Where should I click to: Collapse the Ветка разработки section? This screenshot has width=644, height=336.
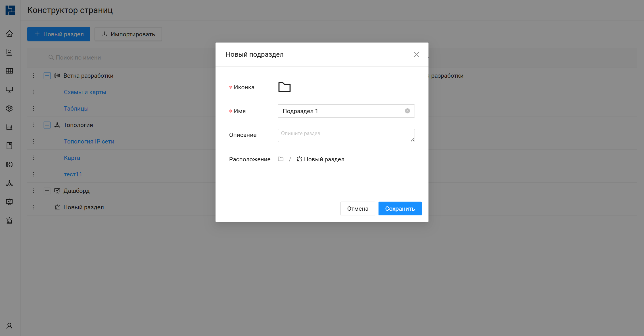click(x=47, y=76)
